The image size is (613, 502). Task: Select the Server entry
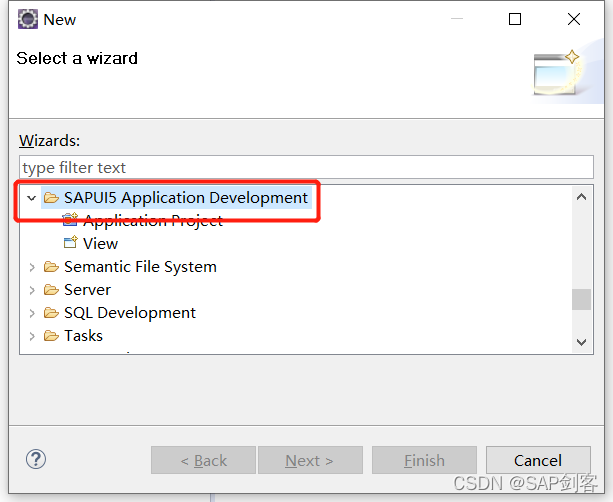point(87,290)
